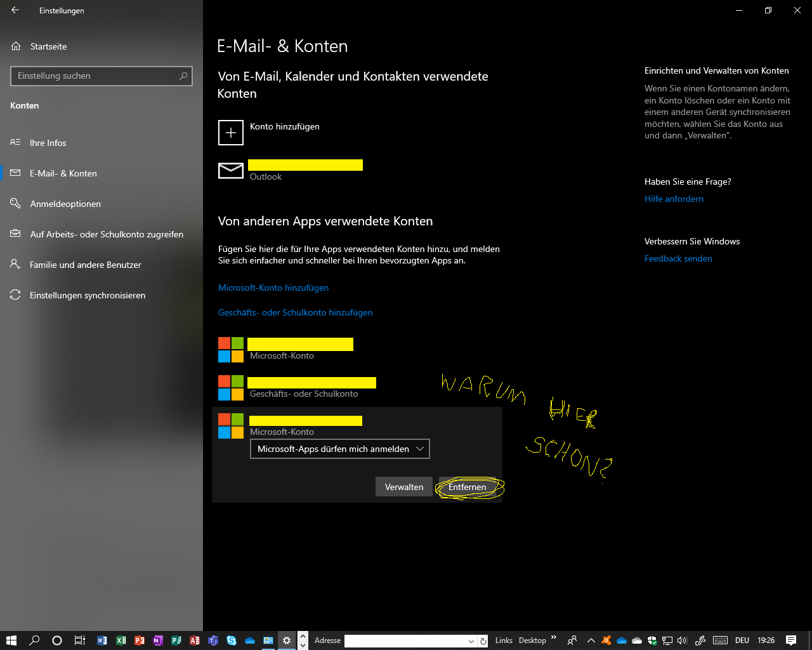This screenshot has height=650, width=812.
Task: Open the Windows Ink Workspace pen icon
Action: click(x=701, y=640)
